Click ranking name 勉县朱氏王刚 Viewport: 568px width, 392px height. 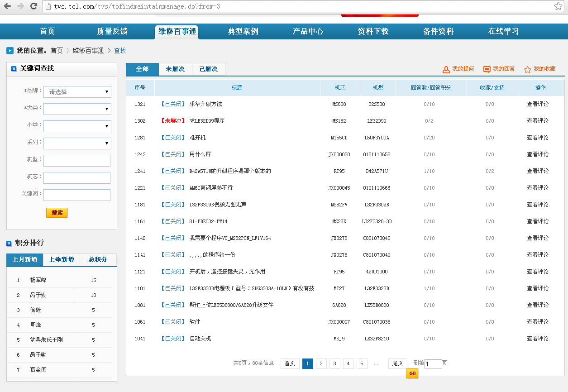tap(47, 340)
